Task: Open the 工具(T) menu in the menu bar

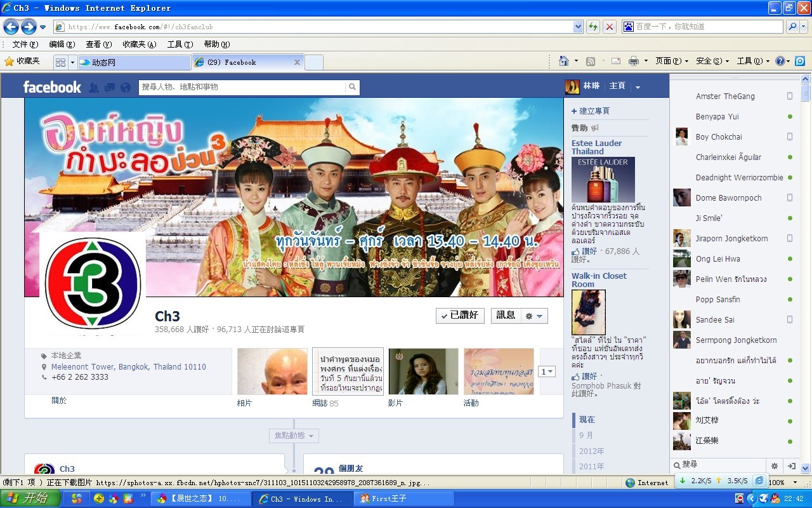Action: (x=180, y=44)
